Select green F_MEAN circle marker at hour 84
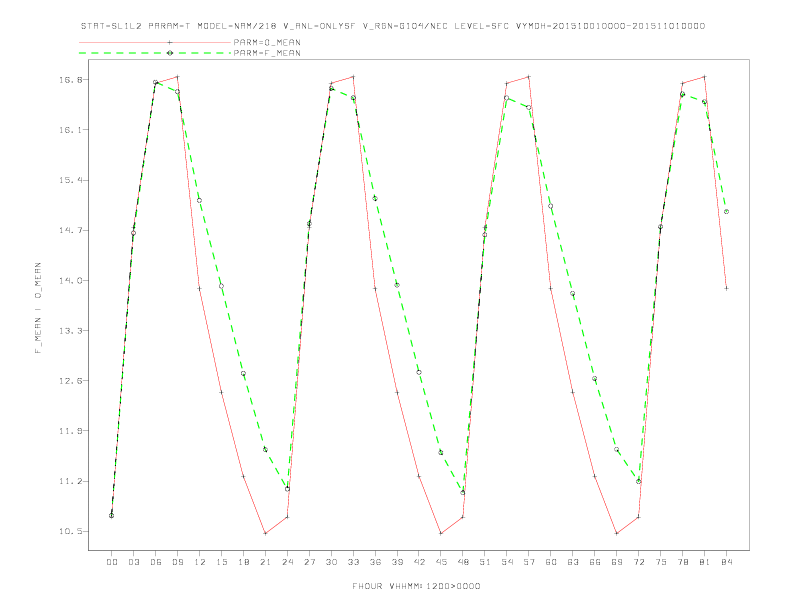The width and height of the screenshot is (792, 612). coord(726,212)
